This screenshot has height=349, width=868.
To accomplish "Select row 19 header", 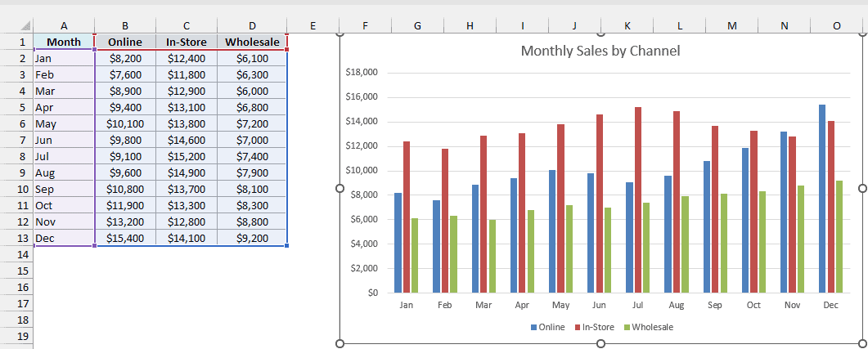I will [23, 336].
